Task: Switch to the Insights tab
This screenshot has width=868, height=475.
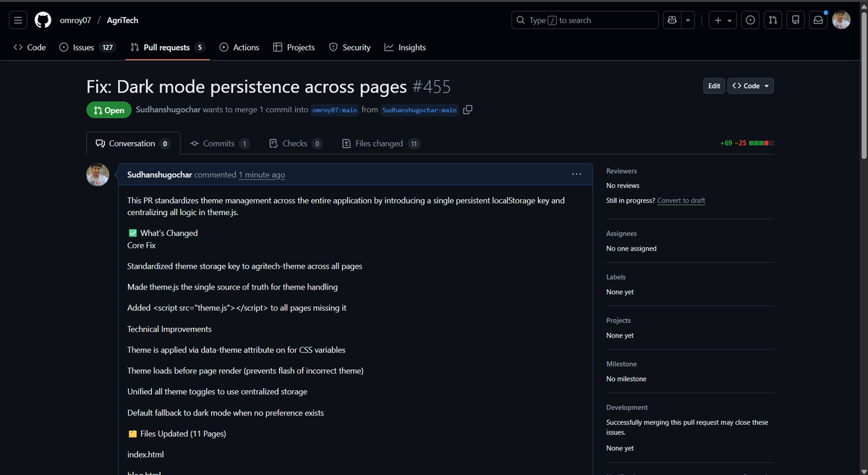Action: coord(405,47)
